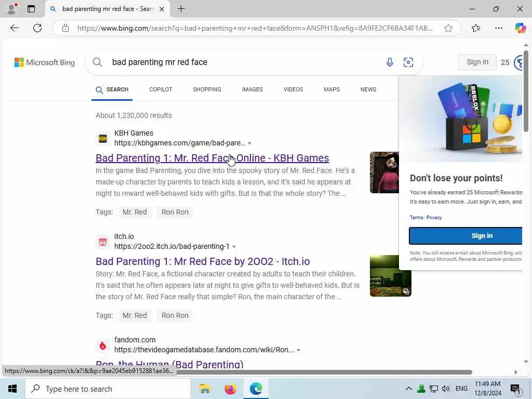Click Mr. Red tag under KBH Games result
The image size is (532, 399).
tap(135, 212)
